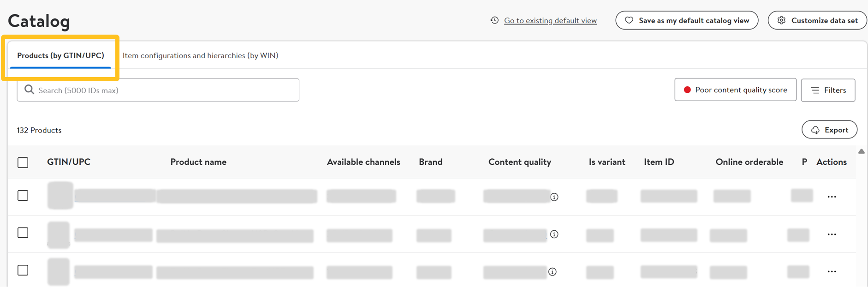The width and height of the screenshot is (868, 288).
Task: Click the search magnifier icon
Action: (29, 90)
